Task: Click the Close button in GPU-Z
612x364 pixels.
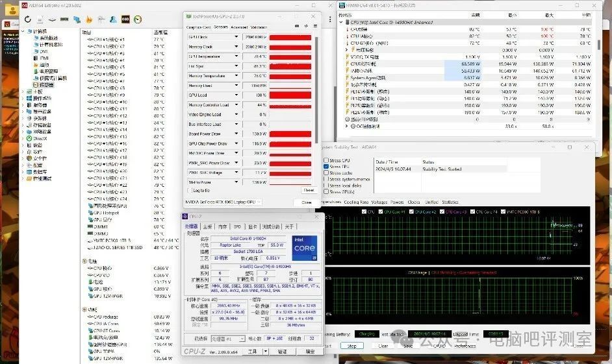Action: tap(307, 202)
